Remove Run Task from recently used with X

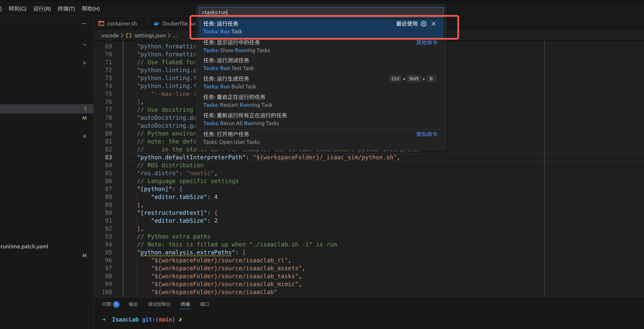pyautogui.click(x=434, y=24)
